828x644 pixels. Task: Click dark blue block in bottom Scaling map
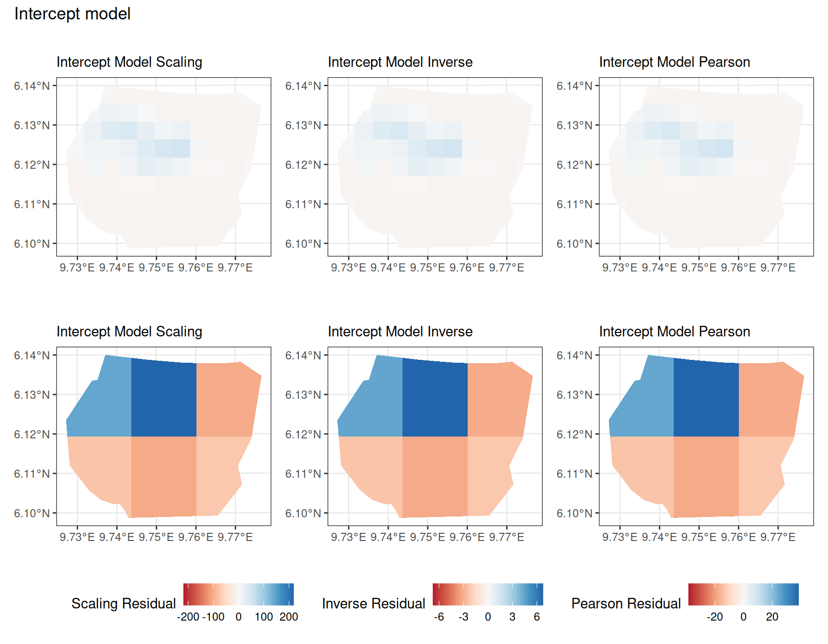[164, 399]
